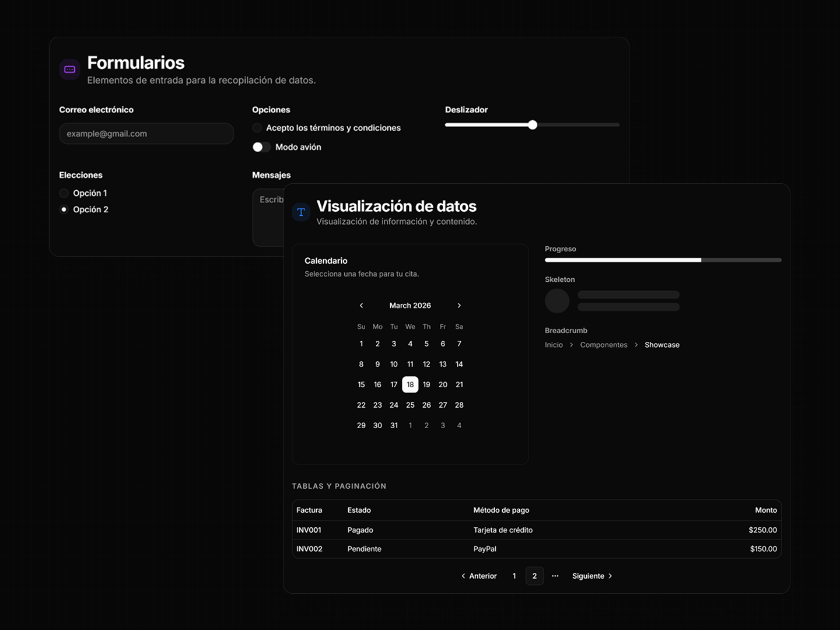Select March 10 in the calendar

point(394,364)
